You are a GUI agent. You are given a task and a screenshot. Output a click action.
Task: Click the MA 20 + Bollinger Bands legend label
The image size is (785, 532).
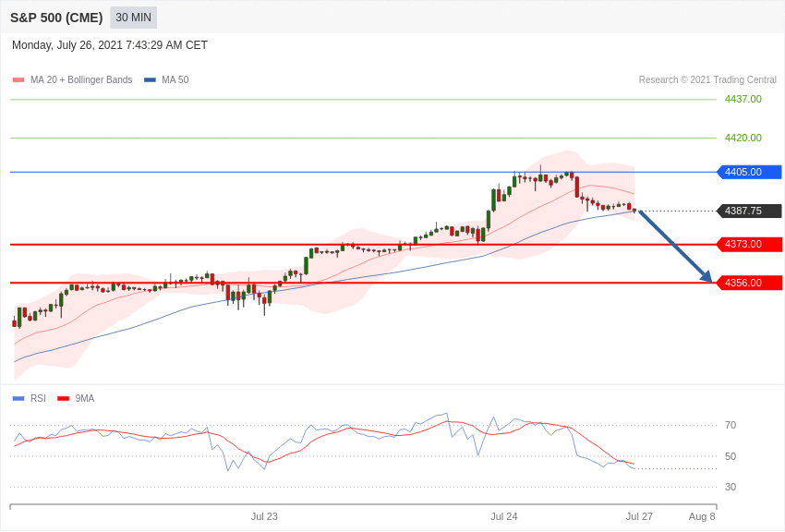click(81, 80)
